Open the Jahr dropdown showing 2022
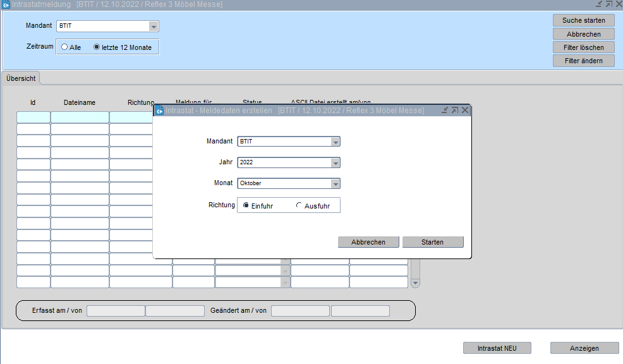 336,162
